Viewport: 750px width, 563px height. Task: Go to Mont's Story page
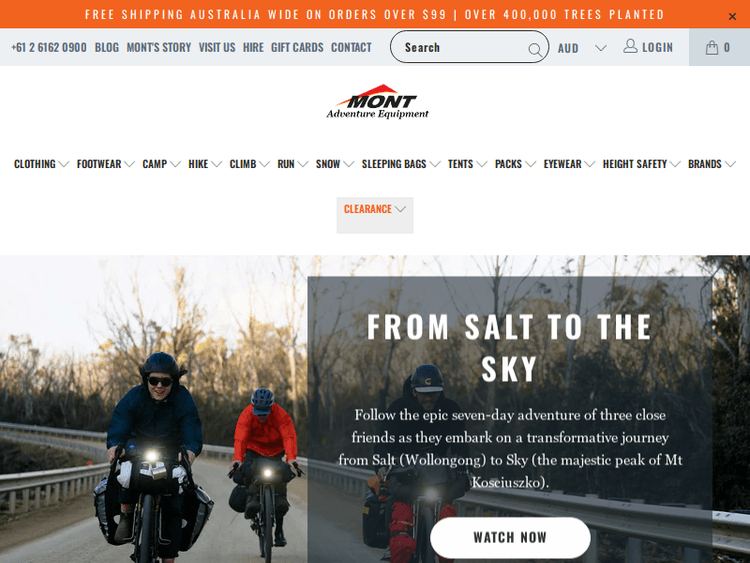point(159,47)
